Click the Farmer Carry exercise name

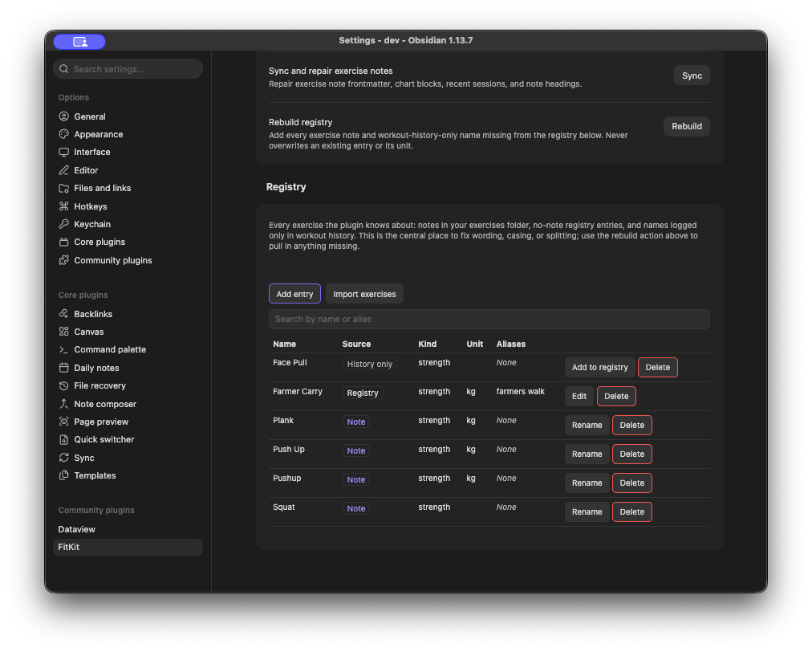click(297, 391)
